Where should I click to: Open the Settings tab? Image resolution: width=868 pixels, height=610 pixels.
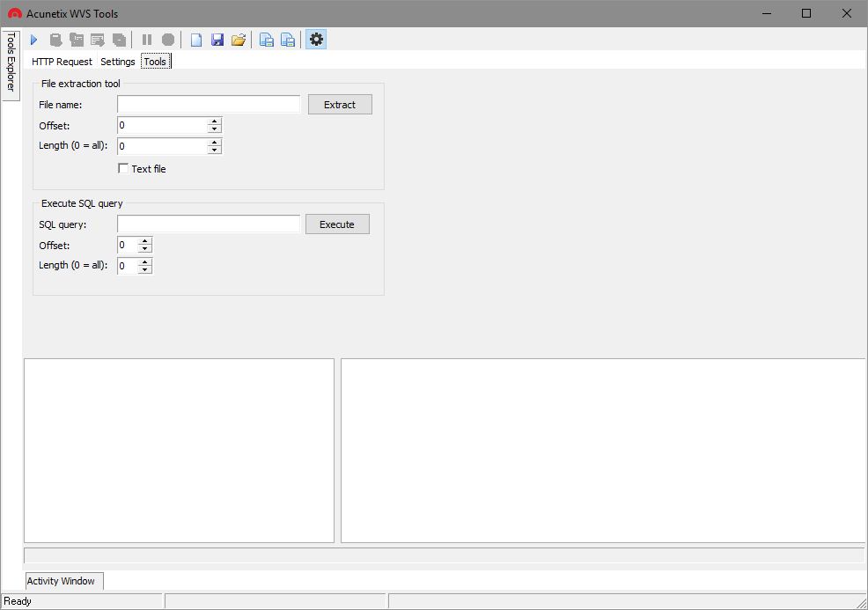tap(118, 62)
